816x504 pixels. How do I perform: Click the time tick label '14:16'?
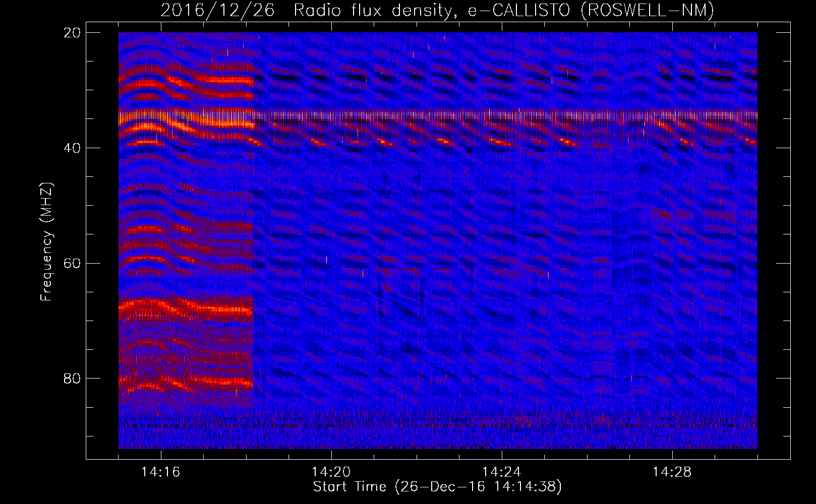click(x=161, y=472)
